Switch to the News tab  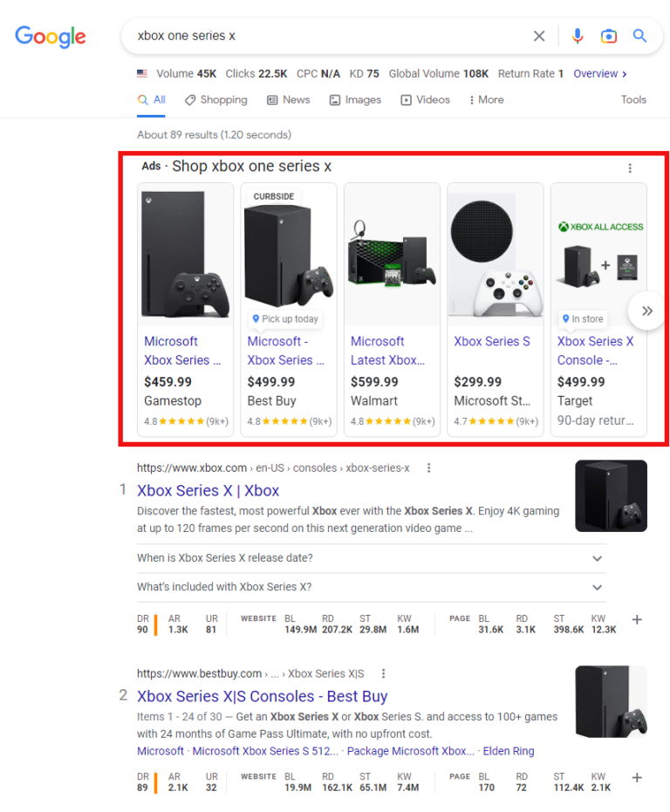[289, 99]
